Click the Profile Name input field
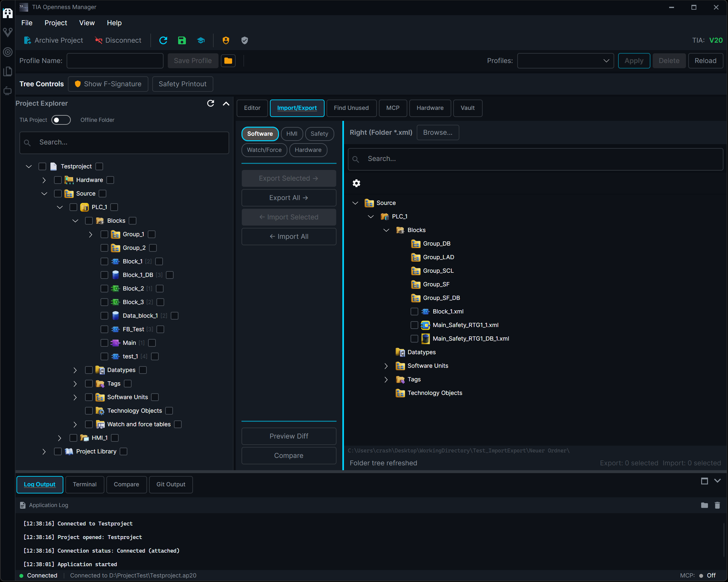 [115, 61]
